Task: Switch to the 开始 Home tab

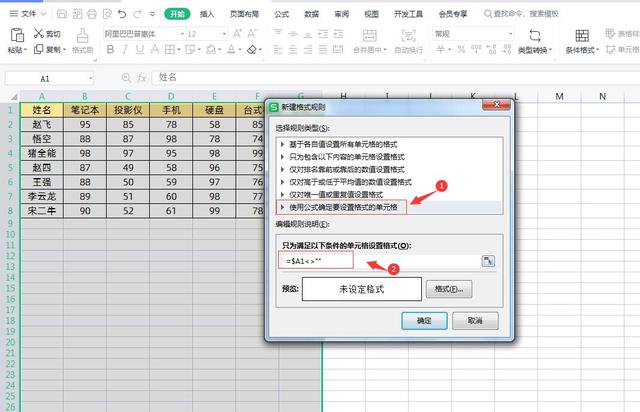Action: point(177,14)
